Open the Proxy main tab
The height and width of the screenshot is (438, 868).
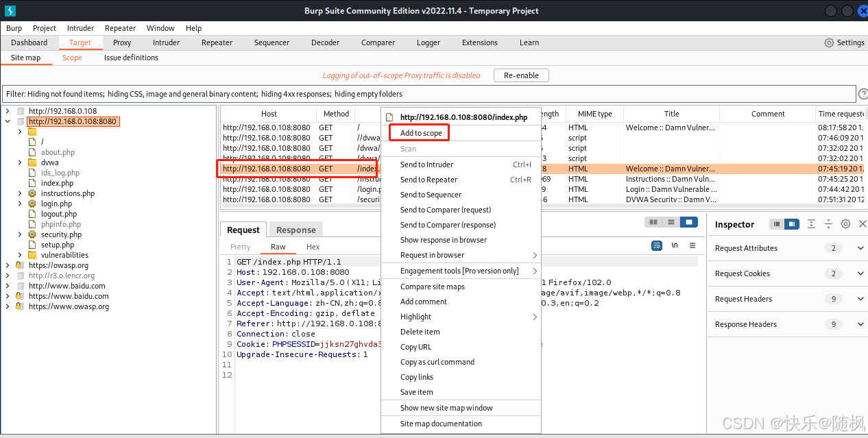(x=122, y=42)
